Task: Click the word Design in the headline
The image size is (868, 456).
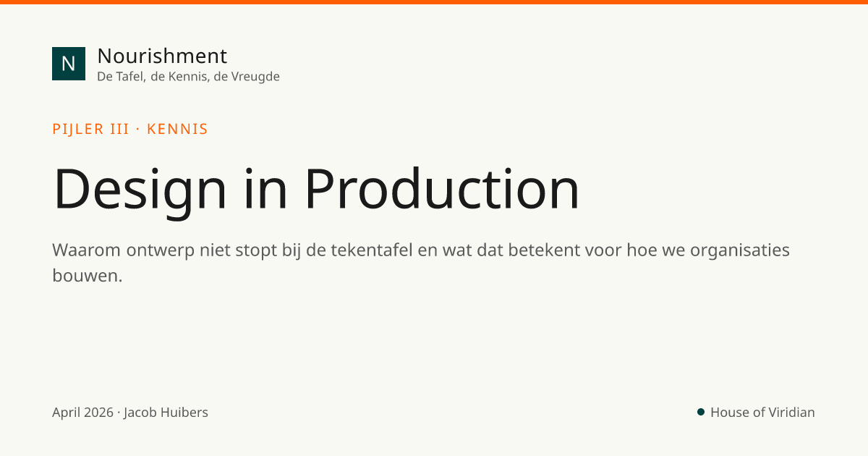Action: pos(140,190)
